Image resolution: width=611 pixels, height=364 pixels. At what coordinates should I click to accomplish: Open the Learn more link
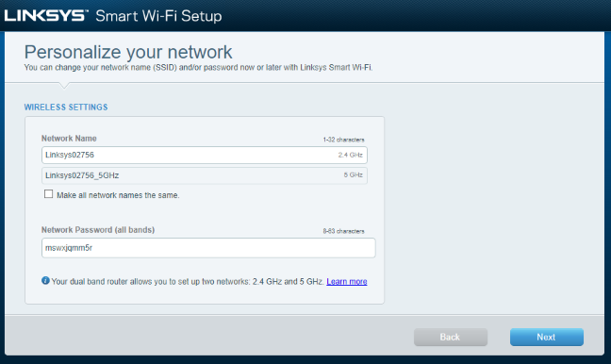347,281
